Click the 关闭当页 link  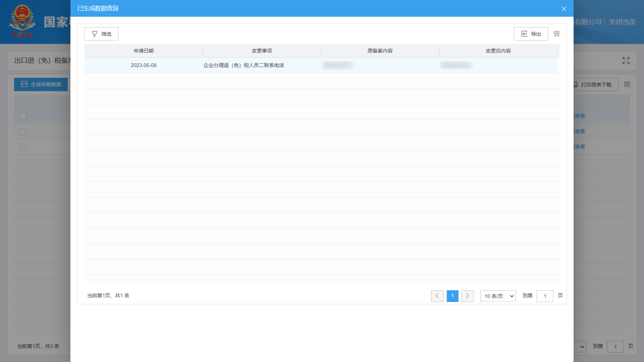(622, 22)
